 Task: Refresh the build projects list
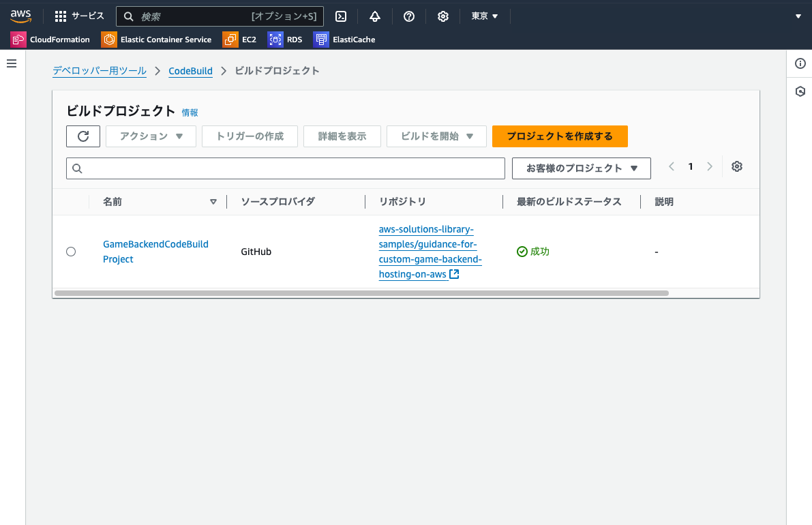click(83, 136)
